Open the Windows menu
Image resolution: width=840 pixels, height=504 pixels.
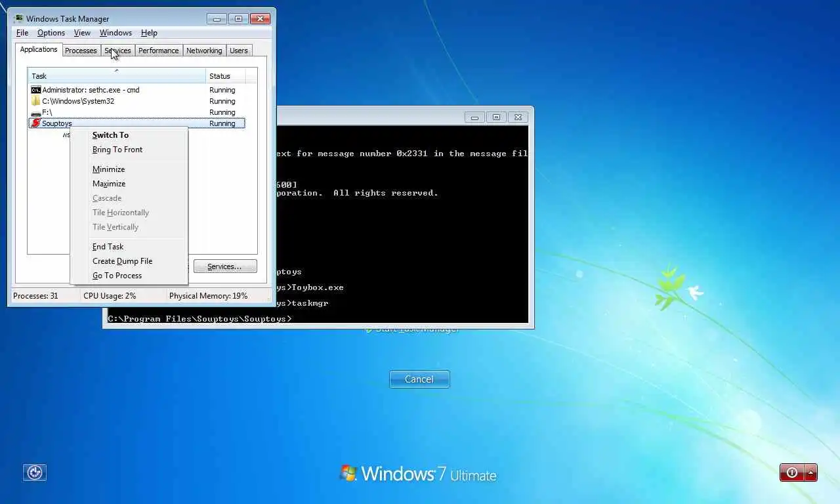point(115,33)
